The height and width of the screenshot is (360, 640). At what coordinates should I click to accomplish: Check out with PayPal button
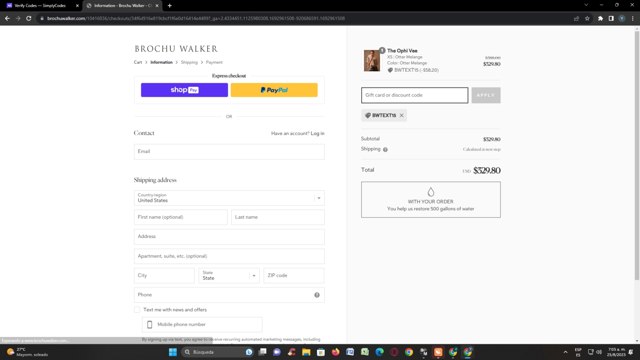point(274,90)
